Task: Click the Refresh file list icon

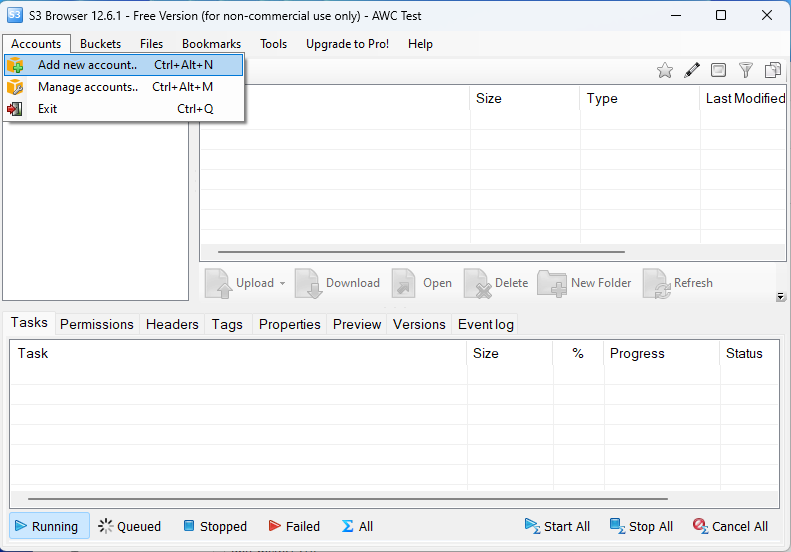Action: 657,284
